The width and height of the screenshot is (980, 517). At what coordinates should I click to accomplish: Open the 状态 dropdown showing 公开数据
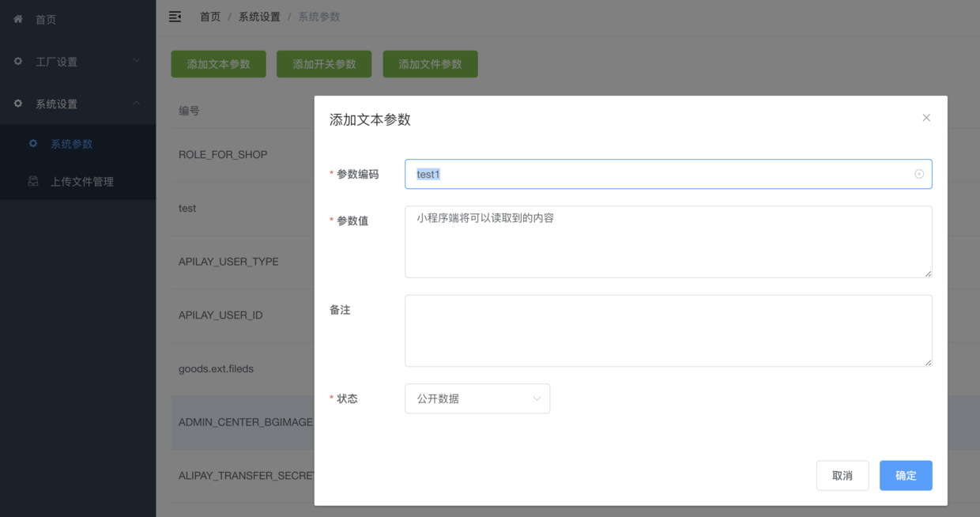pos(477,398)
